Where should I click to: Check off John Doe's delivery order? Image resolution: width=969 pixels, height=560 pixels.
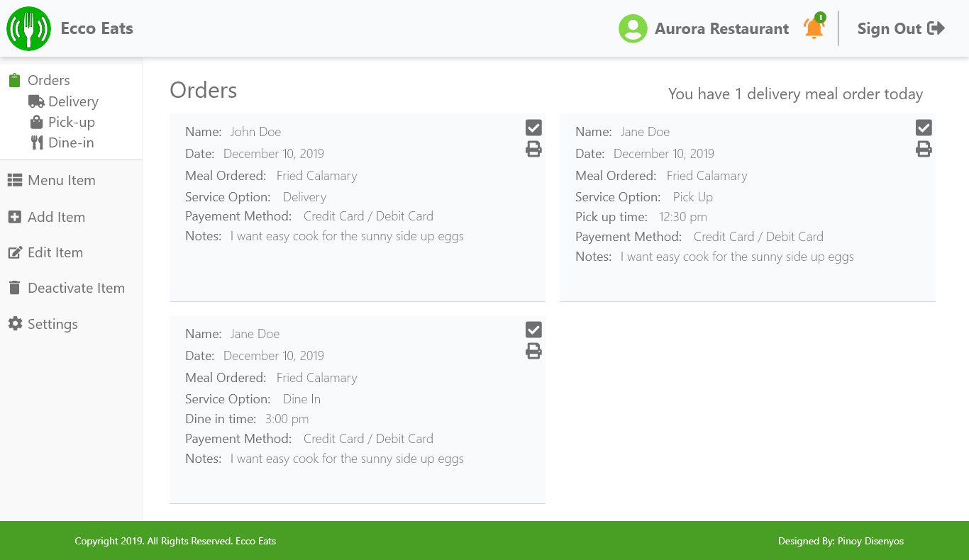[533, 128]
